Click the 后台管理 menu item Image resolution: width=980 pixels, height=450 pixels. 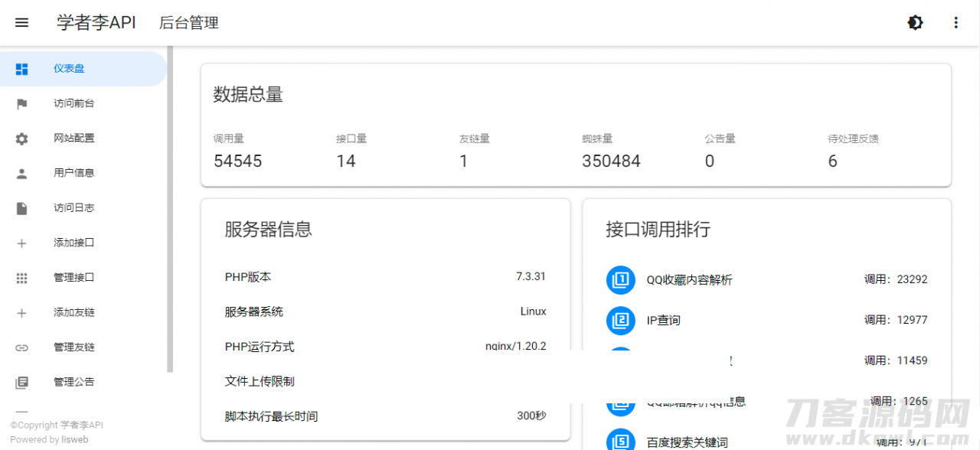click(x=188, y=23)
